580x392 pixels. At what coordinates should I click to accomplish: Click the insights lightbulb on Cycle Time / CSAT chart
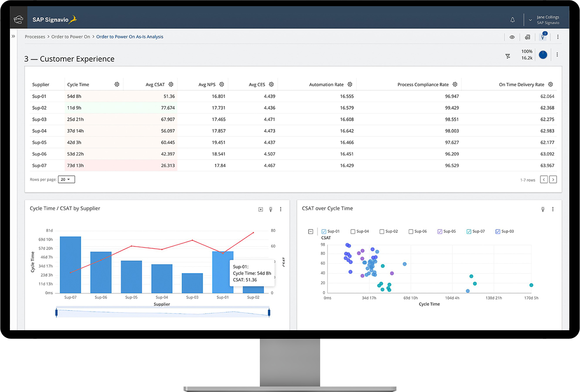[x=271, y=209]
